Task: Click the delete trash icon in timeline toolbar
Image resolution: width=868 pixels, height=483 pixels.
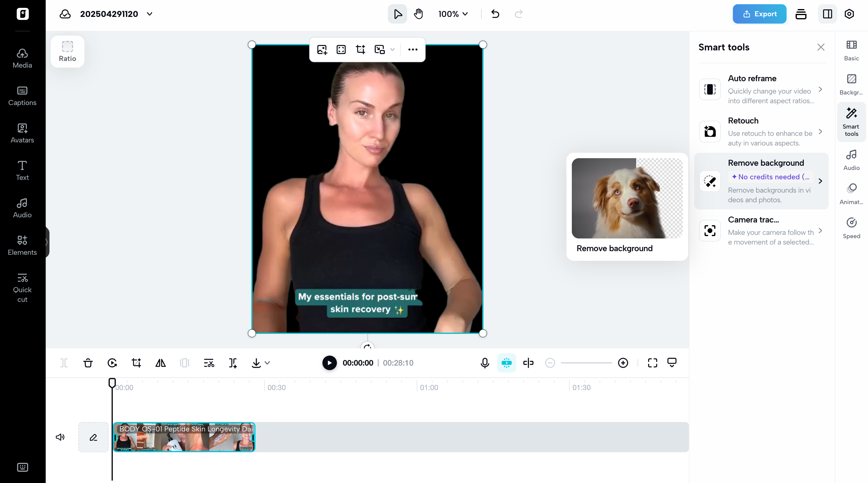Action: tap(88, 363)
